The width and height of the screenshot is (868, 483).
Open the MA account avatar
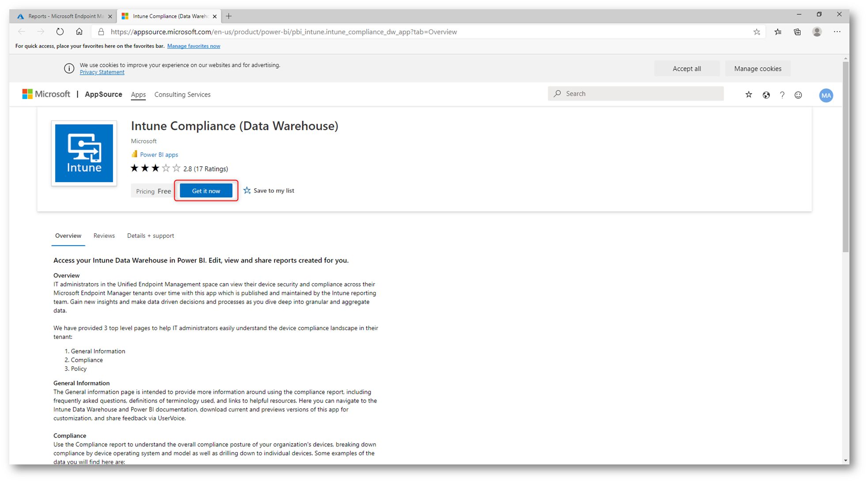point(826,95)
